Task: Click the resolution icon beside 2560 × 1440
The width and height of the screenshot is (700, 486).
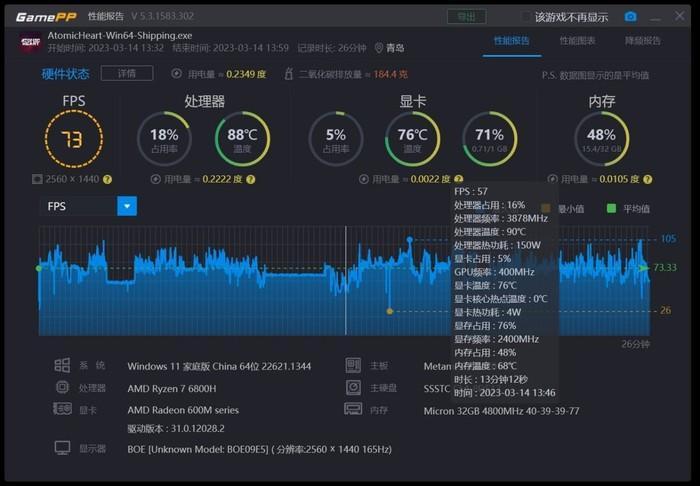Action: coord(37,179)
